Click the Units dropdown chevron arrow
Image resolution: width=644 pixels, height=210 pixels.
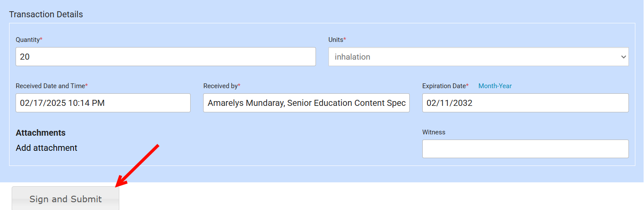(x=623, y=57)
